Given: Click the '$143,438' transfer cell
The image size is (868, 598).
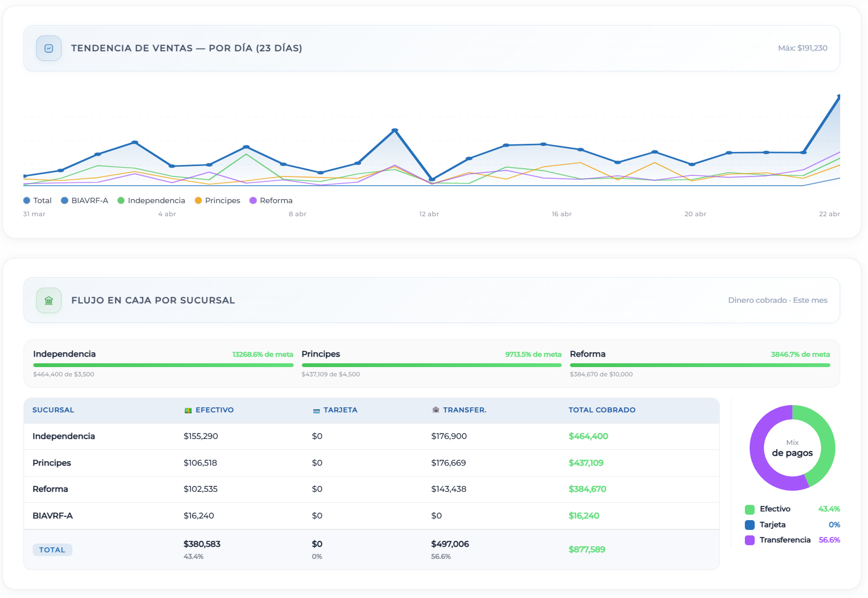Looking at the screenshot, I should (x=449, y=489).
